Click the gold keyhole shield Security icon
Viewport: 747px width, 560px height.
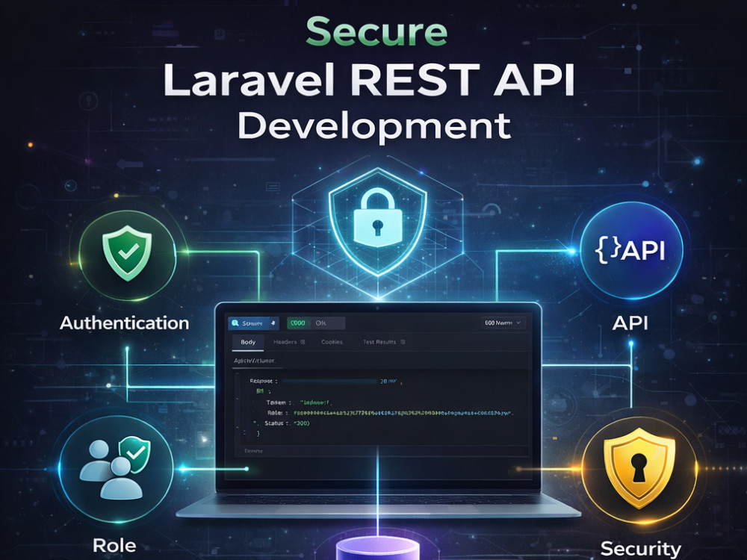(x=639, y=469)
